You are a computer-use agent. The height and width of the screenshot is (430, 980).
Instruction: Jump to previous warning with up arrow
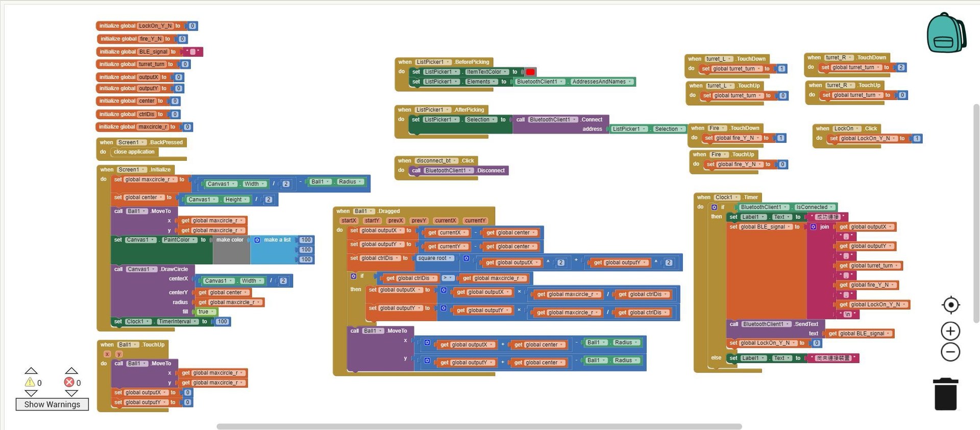point(31,371)
